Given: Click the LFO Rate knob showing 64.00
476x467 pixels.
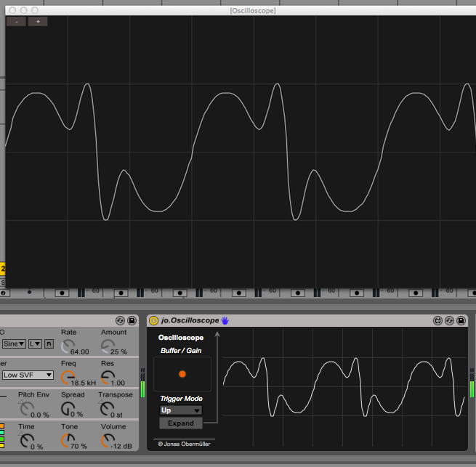Looking at the screenshot, I should coord(68,346).
